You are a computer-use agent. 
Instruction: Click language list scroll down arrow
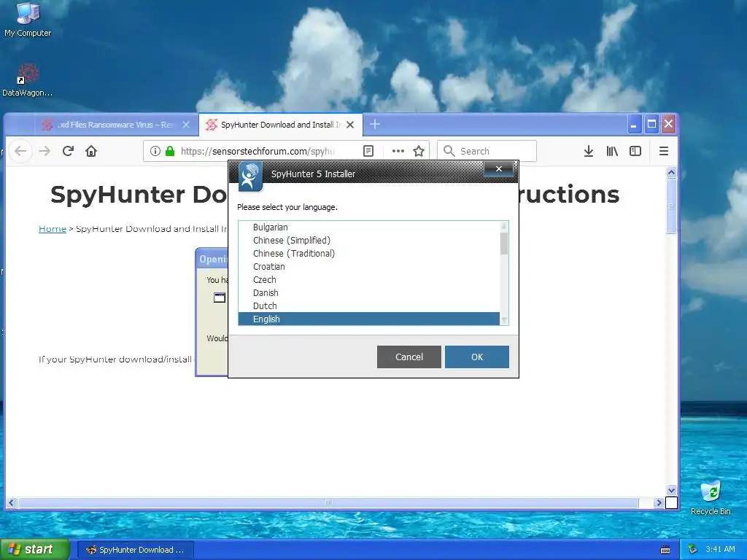click(504, 321)
